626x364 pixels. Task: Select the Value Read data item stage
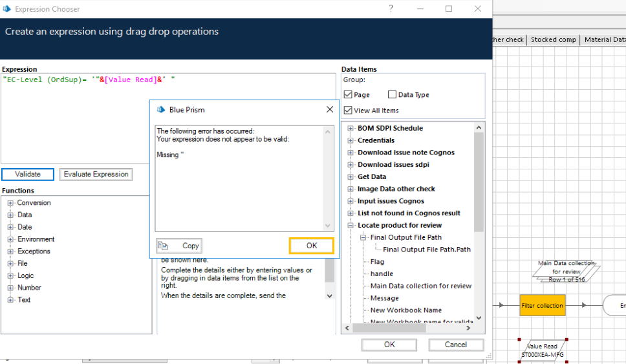tap(541, 350)
